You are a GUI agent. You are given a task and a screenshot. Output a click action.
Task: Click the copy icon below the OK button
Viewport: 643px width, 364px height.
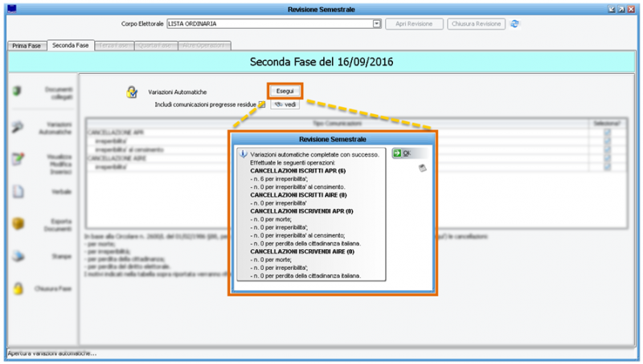[423, 168]
